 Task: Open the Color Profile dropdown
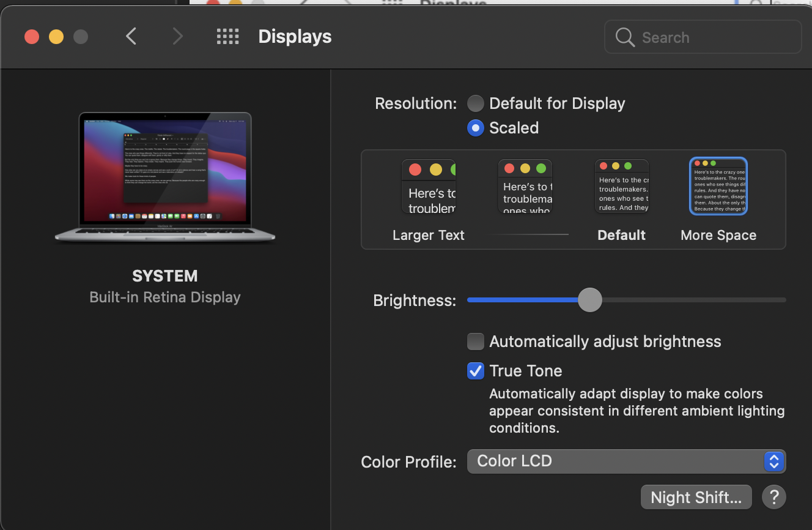click(626, 461)
